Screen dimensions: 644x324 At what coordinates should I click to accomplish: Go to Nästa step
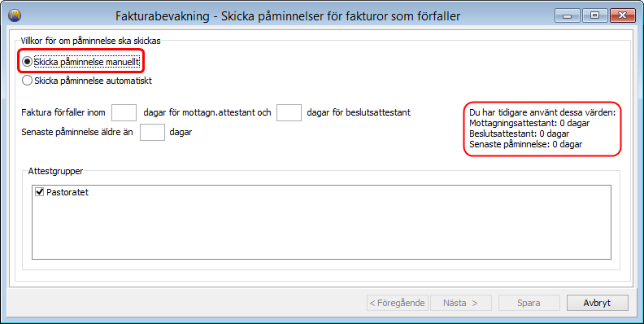pyautogui.click(x=461, y=303)
